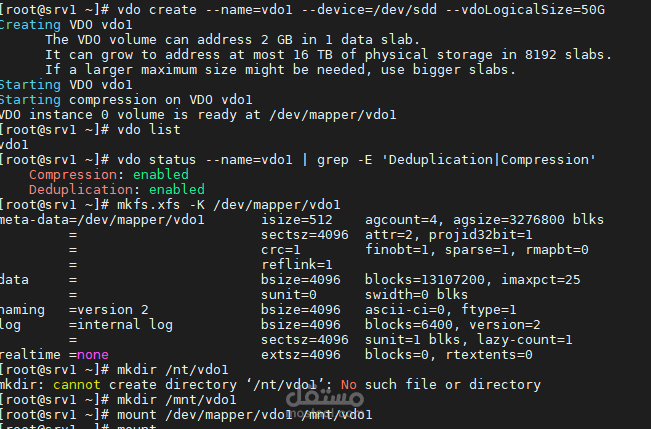Click the red 'Compression' status word
Viewport: 651px width, 429px height.
pyautogui.click(x=68, y=174)
